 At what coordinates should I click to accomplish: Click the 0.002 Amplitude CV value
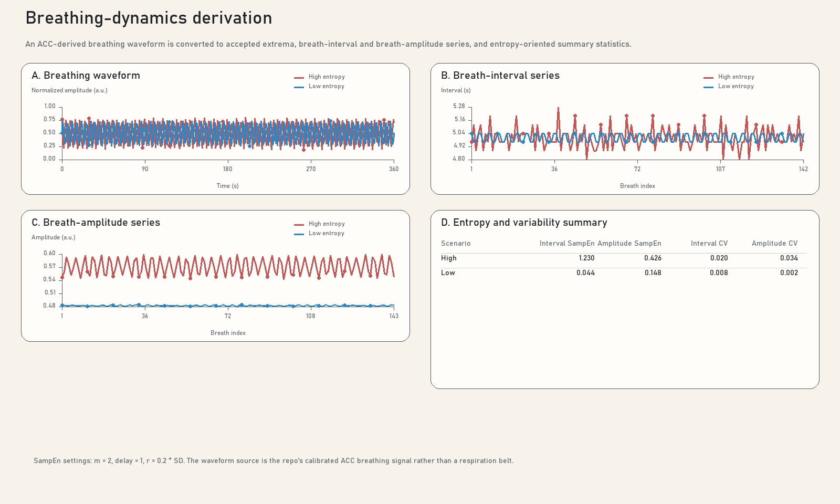tap(789, 272)
